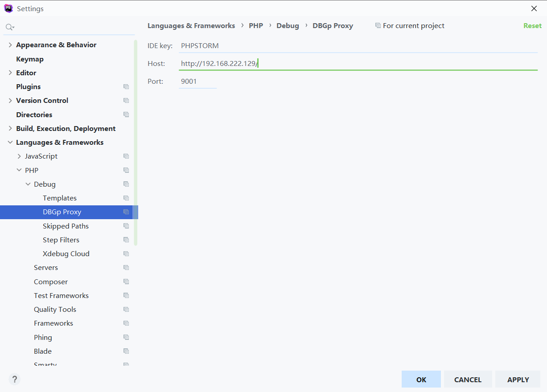Click project-level icon beside Skipped Paths

coord(126,226)
